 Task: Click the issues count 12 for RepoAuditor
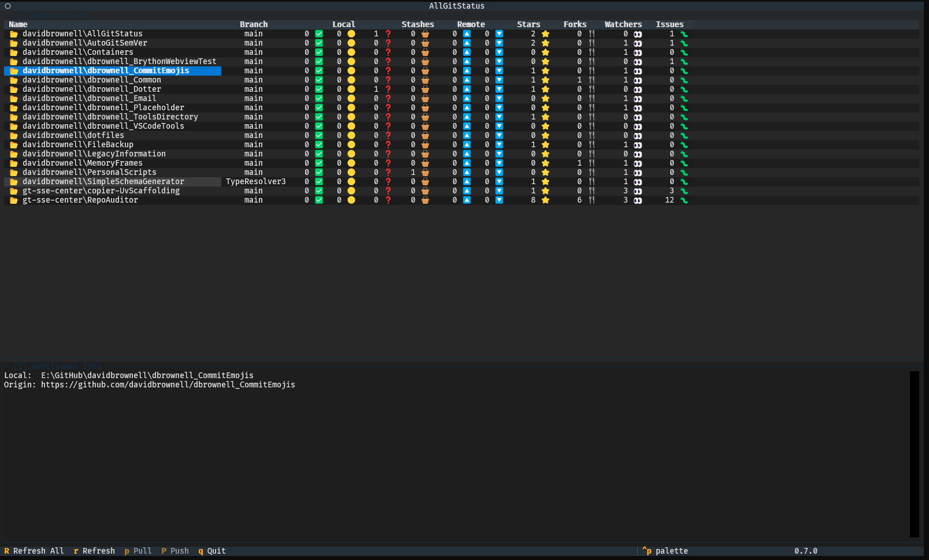[x=670, y=200]
